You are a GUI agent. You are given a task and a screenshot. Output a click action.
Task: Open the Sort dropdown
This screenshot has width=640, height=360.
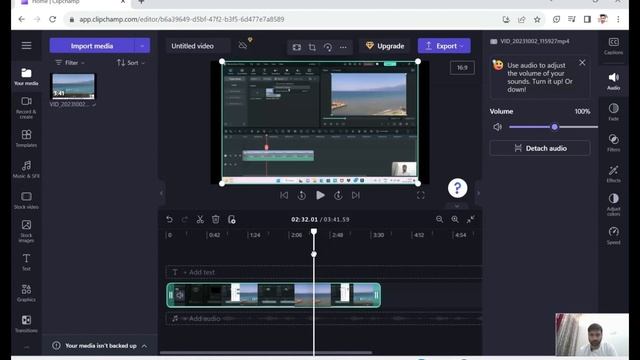[131, 63]
